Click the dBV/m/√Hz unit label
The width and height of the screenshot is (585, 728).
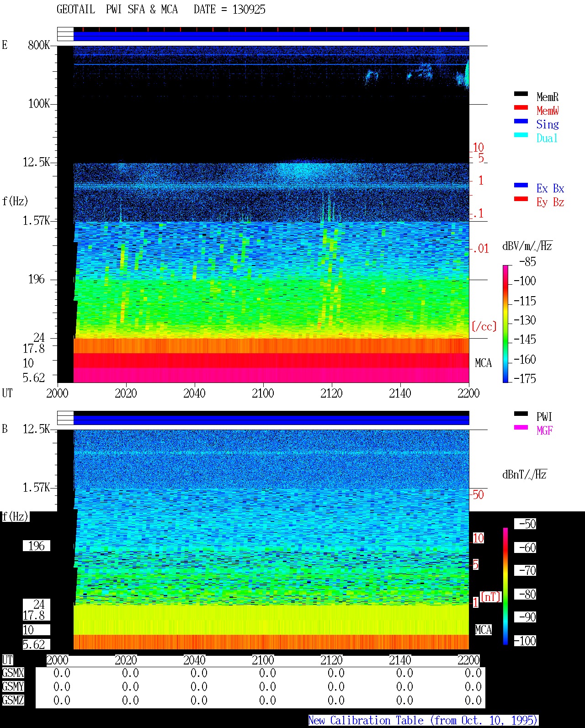[x=527, y=246]
